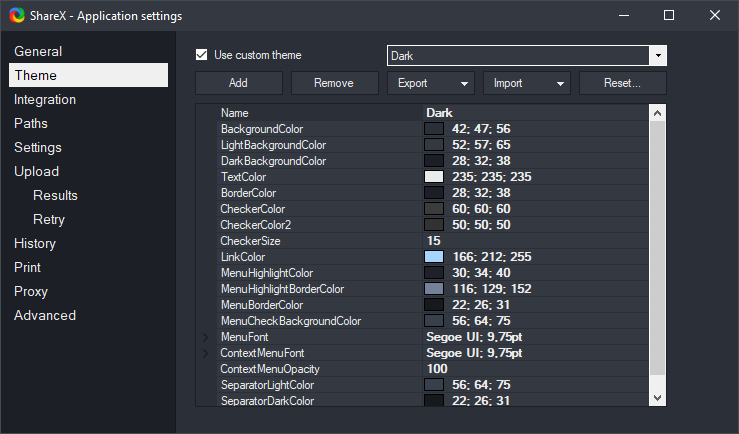Image resolution: width=739 pixels, height=434 pixels.
Task: Click the LinkColor light blue swatch
Action: [x=434, y=257]
